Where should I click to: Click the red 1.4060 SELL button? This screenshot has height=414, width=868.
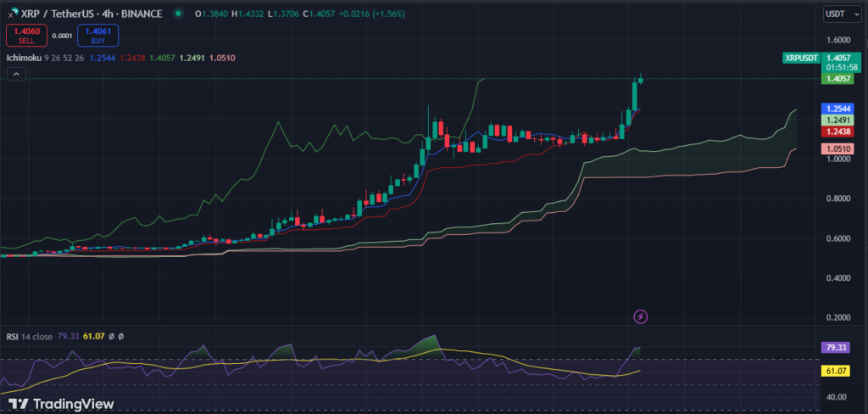pyautogui.click(x=26, y=36)
